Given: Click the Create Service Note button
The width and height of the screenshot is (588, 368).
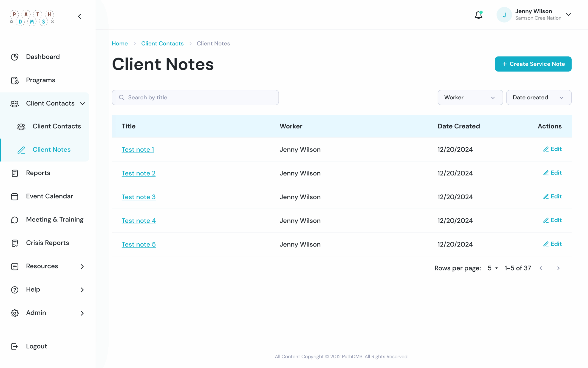Looking at the screenshot, I should [533, 64].
